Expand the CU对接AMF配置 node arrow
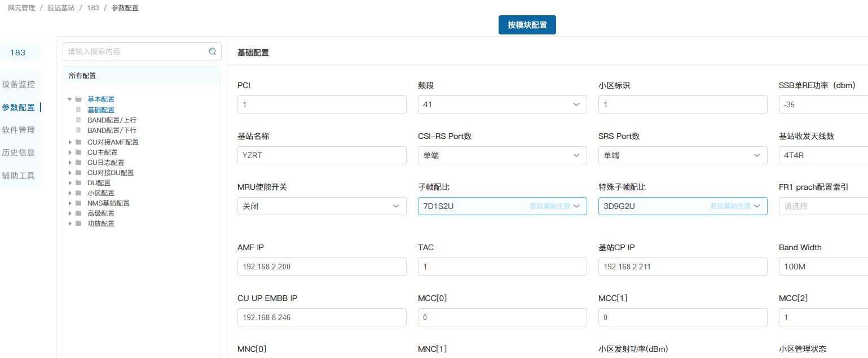 70,142
